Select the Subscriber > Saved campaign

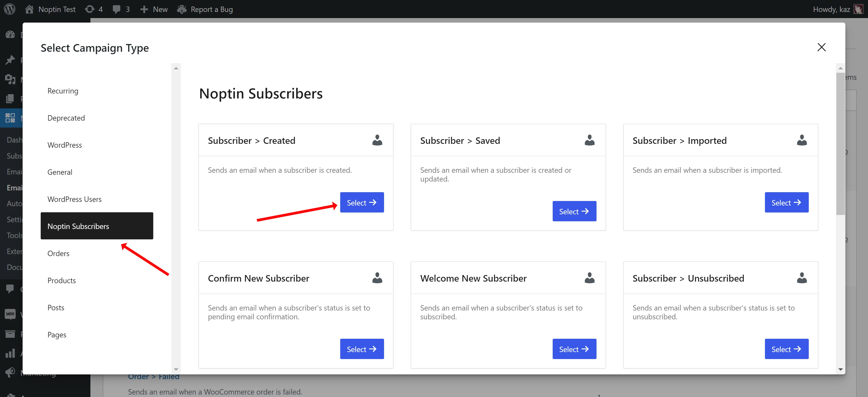click(x=574, y=211)
